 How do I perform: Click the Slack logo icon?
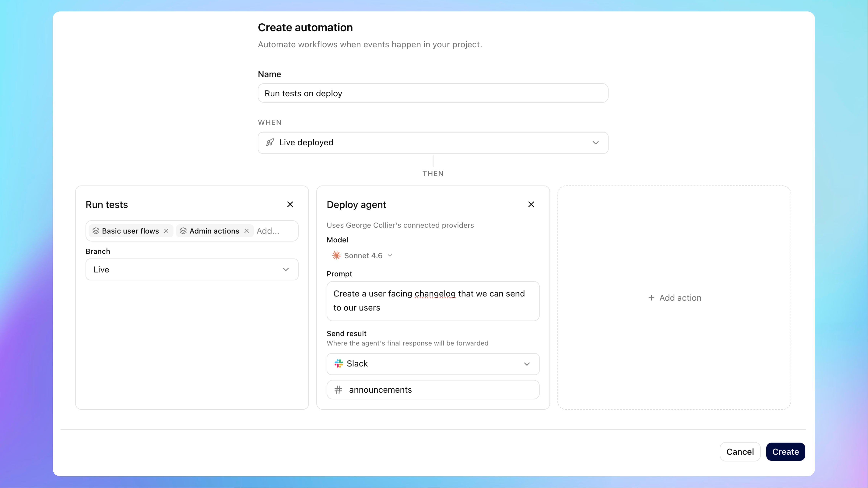pyautogui.click(x=339, y=363)
